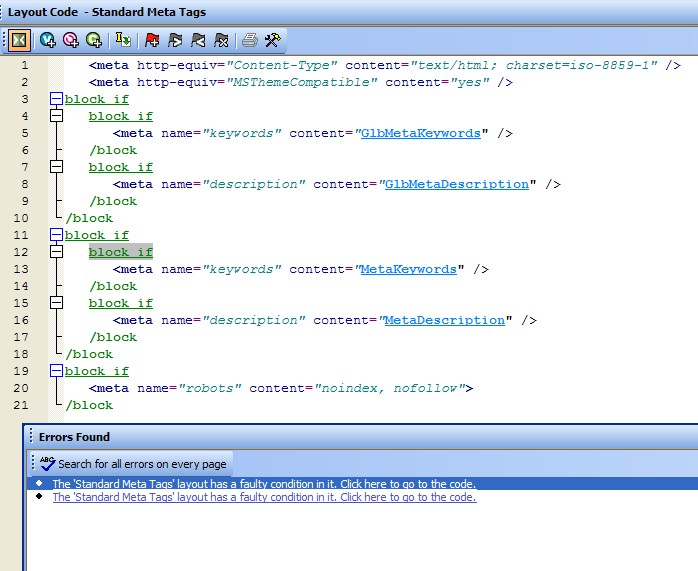Image resolution: width=698 pixels, height=571 pixels.
Task: Open the GlbMetaKeywords variable link
Action: coord(420,133)
